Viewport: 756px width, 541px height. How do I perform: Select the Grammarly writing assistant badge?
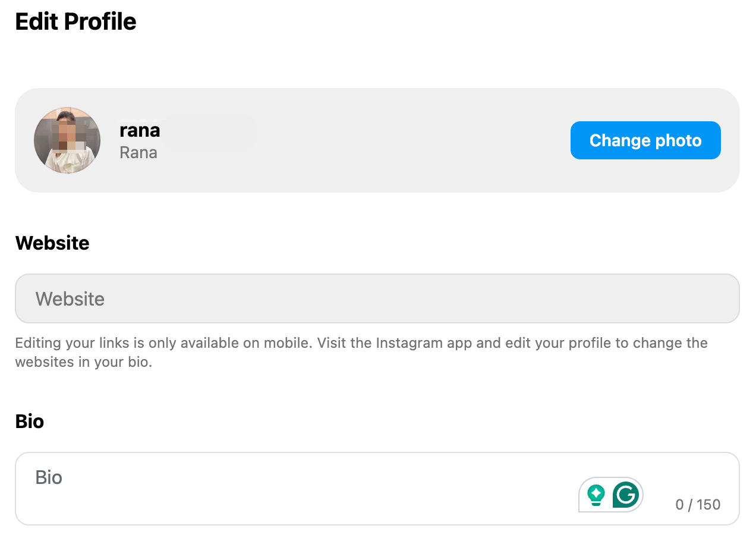pos(610,495)
